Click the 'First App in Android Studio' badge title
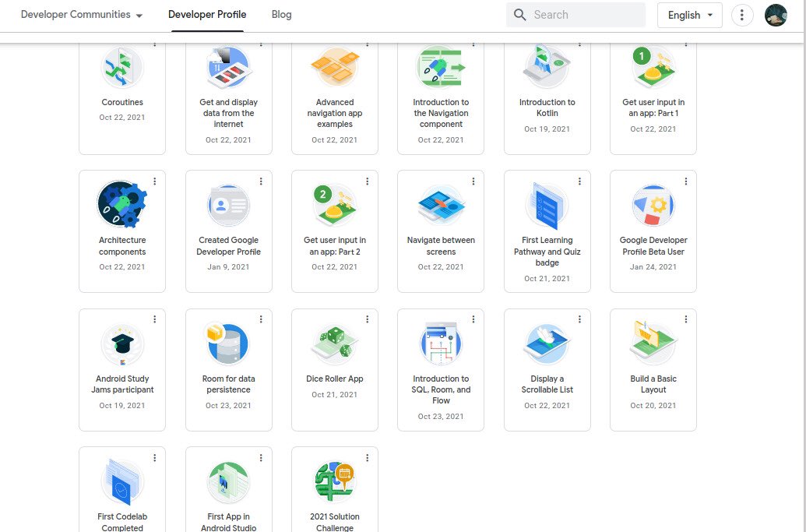Screen dimensions: 806x532 [229, 522]
